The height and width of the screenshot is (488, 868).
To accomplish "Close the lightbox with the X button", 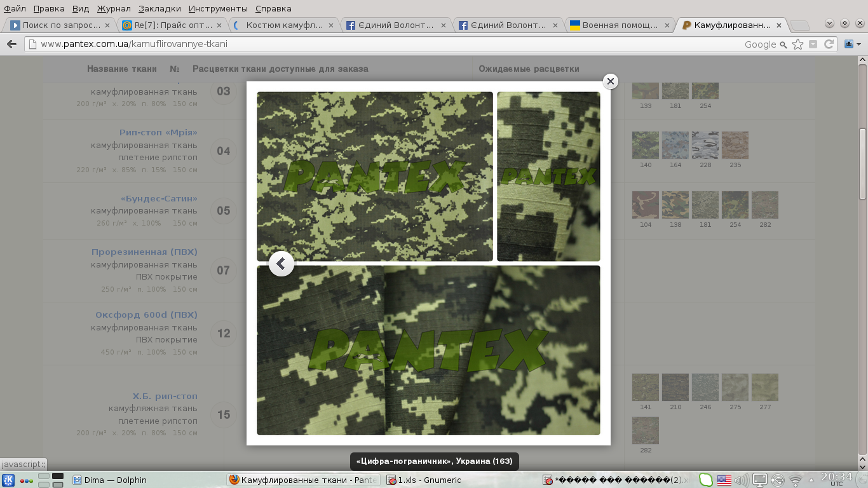I will point(611,81).
